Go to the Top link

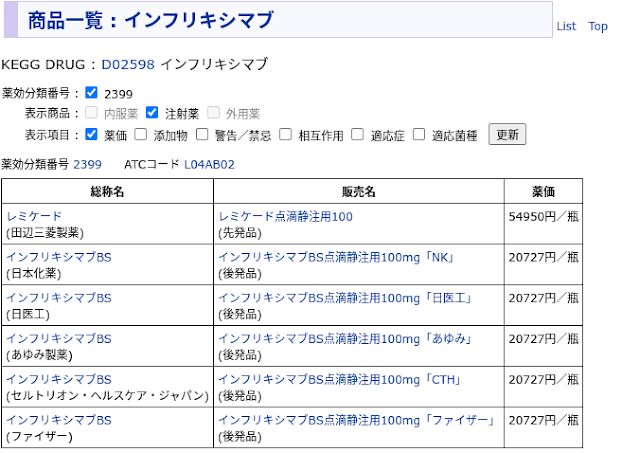click(598, 26)
